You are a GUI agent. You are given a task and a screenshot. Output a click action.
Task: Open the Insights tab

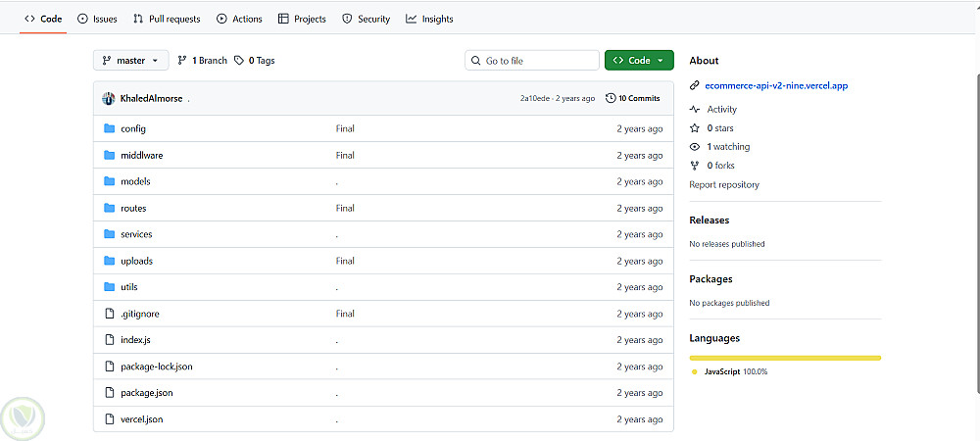click(429, 19)
